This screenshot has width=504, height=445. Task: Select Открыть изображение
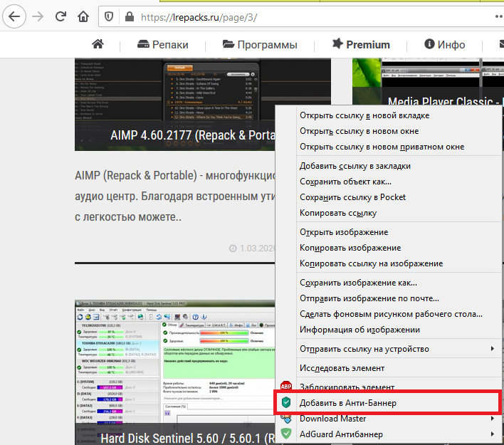click(x=398, y=232)
